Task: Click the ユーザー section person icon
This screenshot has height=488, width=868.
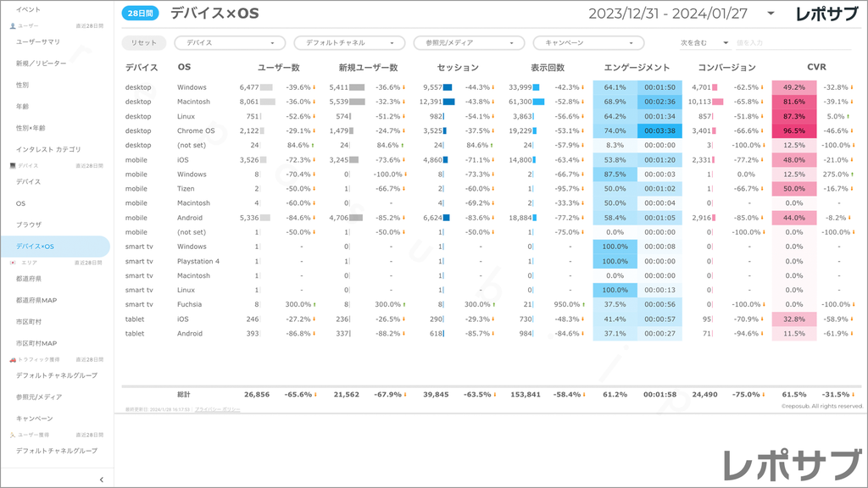Action: click(12, 25)
